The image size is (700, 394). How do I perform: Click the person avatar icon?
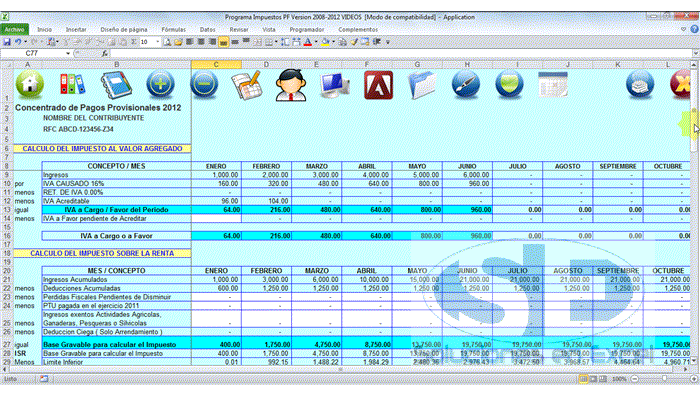(x=291, y=85)
